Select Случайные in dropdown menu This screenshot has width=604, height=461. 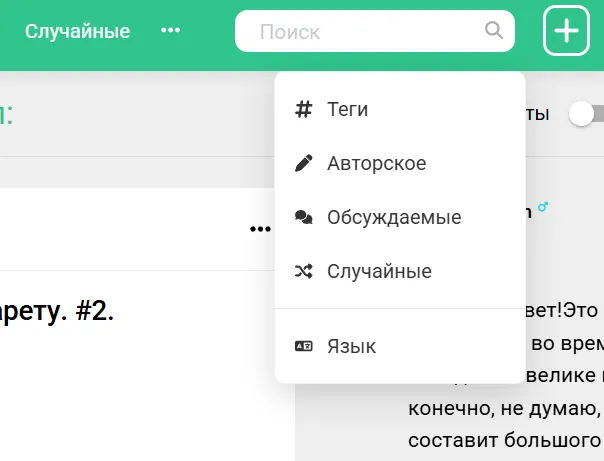point(400,272)
